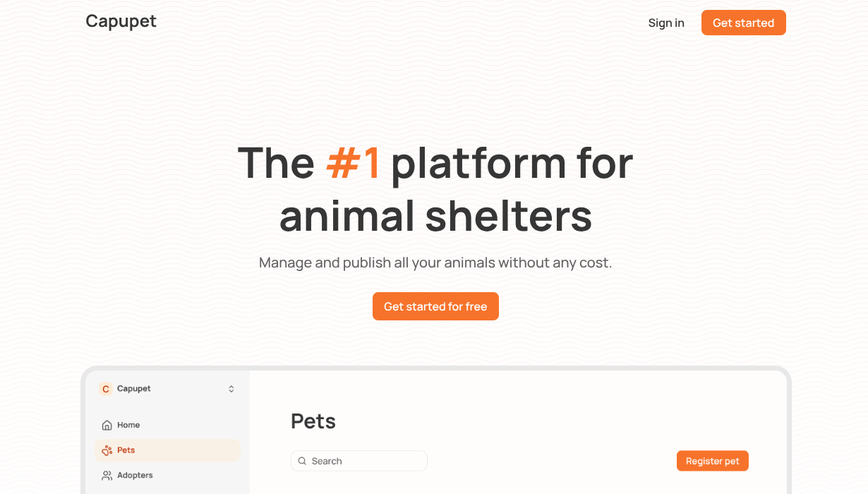
Task: Open the Sign in link
Action: point(666,23)
